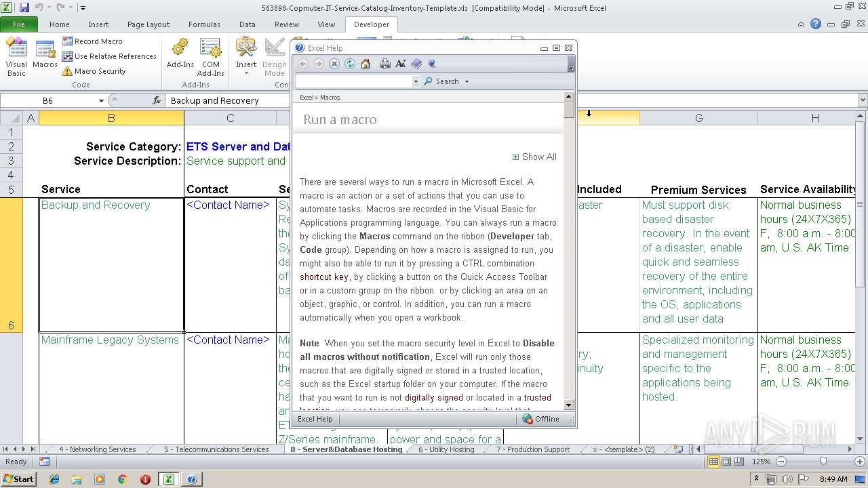Click zoom out minus button
This screenshot has width=868, height=488.
[781, 462]
